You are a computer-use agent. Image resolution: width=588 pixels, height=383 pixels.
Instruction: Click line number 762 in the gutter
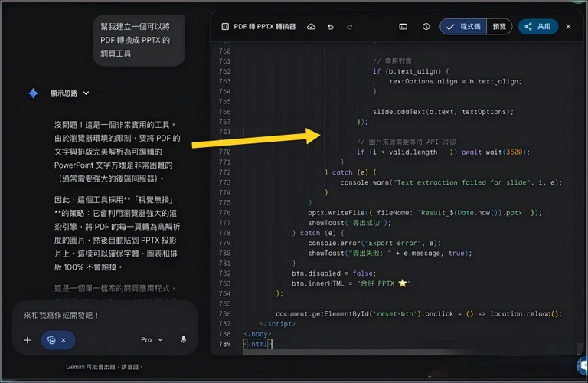click(224, 71)
